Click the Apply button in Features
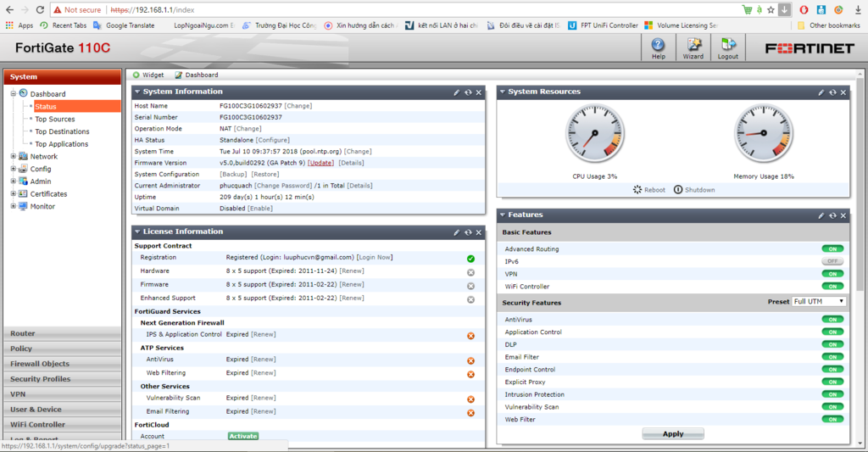The image size is (868, 452). pyautogui.click(x=673, y=433)
